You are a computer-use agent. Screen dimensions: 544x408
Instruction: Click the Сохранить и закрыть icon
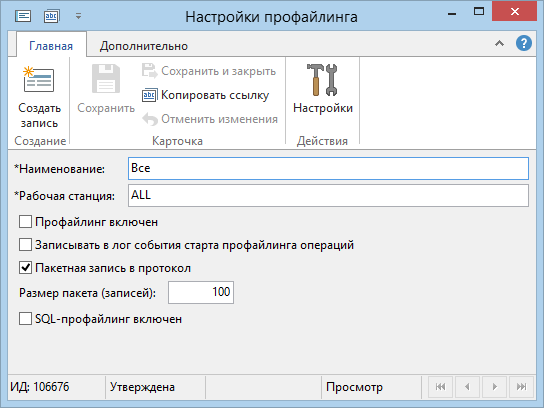tap(150, 71)
